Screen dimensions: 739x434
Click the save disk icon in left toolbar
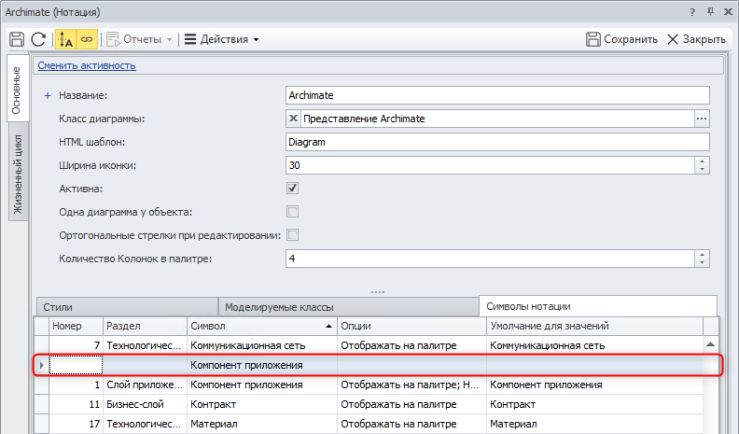16,40
